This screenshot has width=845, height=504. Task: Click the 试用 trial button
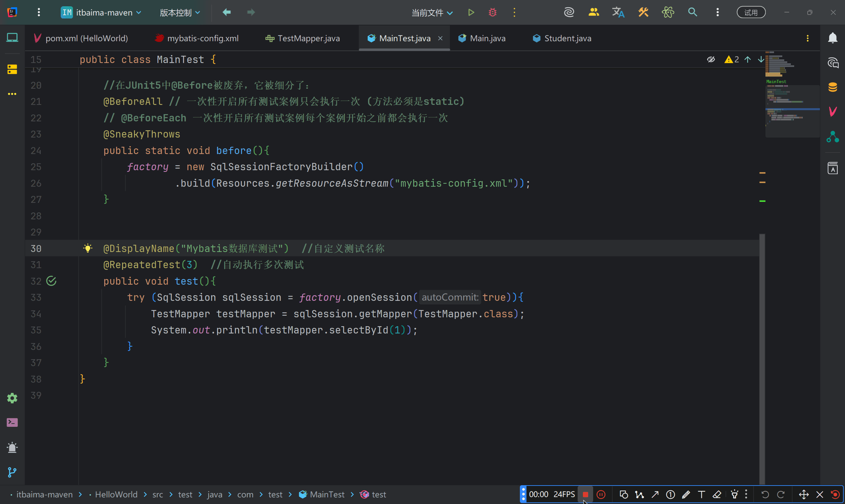pos(751,13)
